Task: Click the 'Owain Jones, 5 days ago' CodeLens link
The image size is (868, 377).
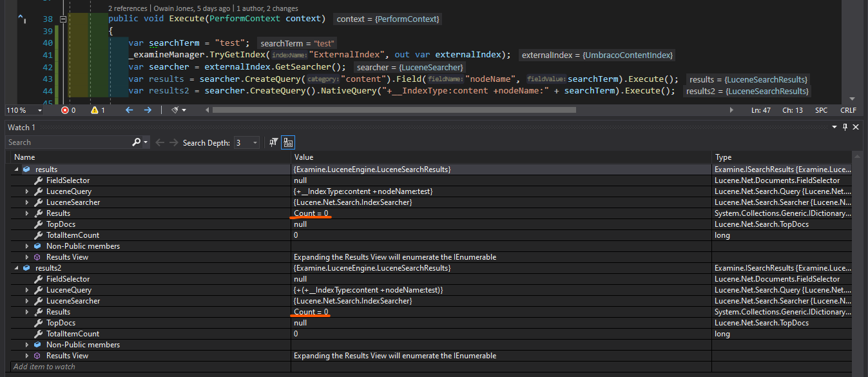Action: [191, 8]
